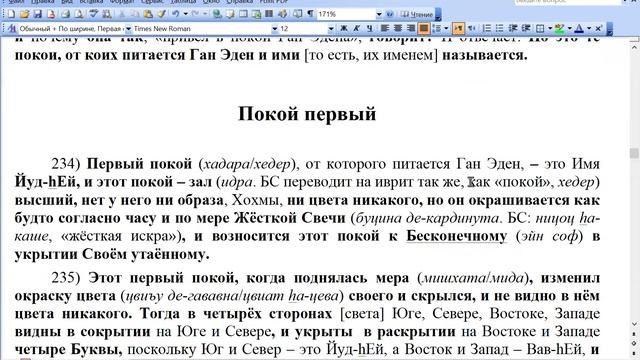Toggle numbered list formatting
Viewport: 640px width, 360px height.
click(x=487, y=29)
